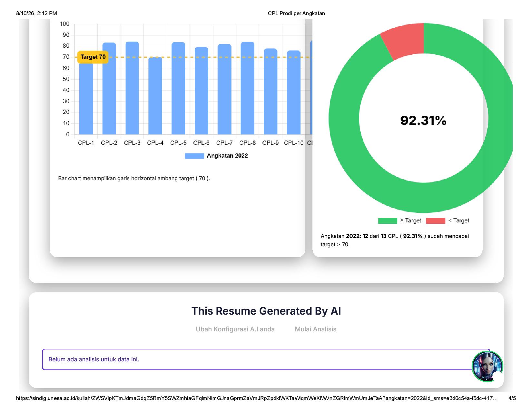
Task: Click the Belum ada analisis text box
Action: 266,359
